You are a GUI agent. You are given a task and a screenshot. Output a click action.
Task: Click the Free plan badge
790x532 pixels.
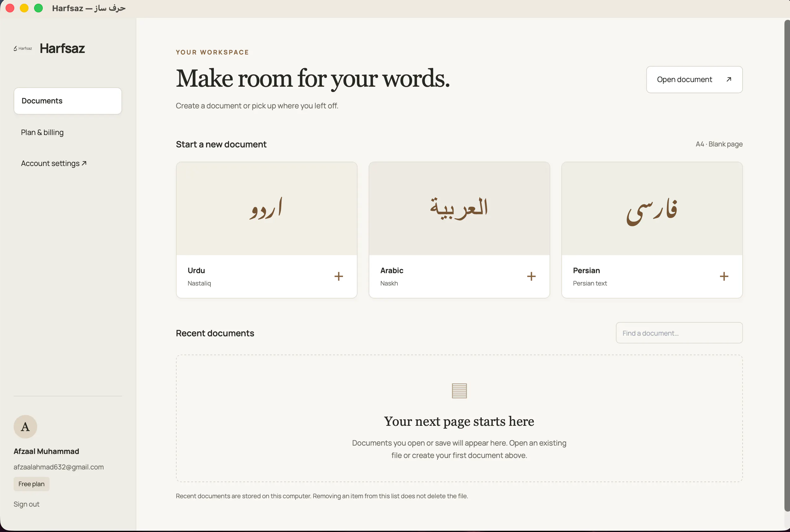(x=32, y=484)
